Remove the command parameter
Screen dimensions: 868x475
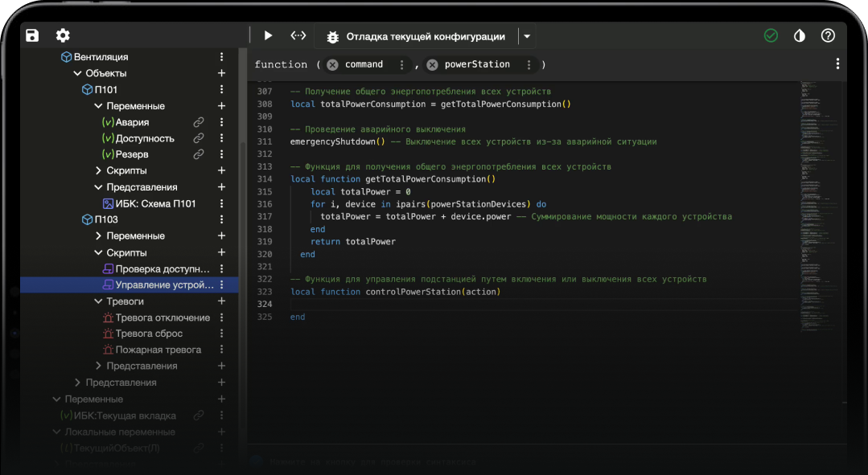click(x=332, y=64)
